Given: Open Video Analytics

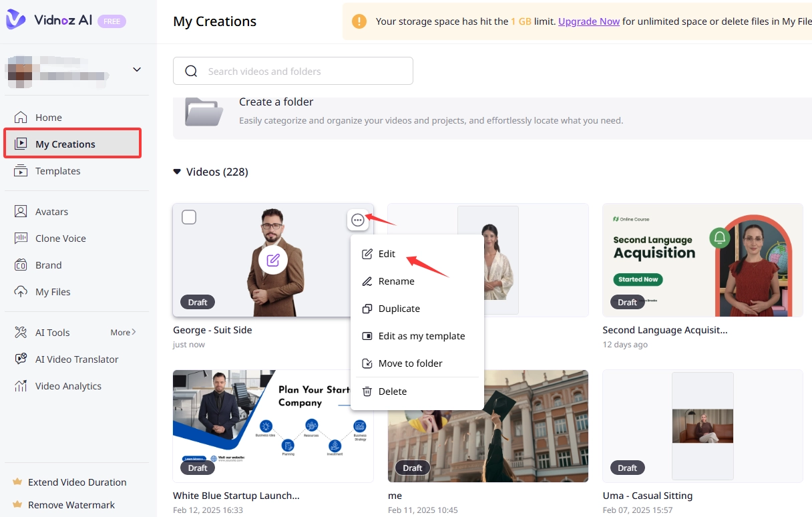Looking at the screenshot, I should tap(68, 386).
